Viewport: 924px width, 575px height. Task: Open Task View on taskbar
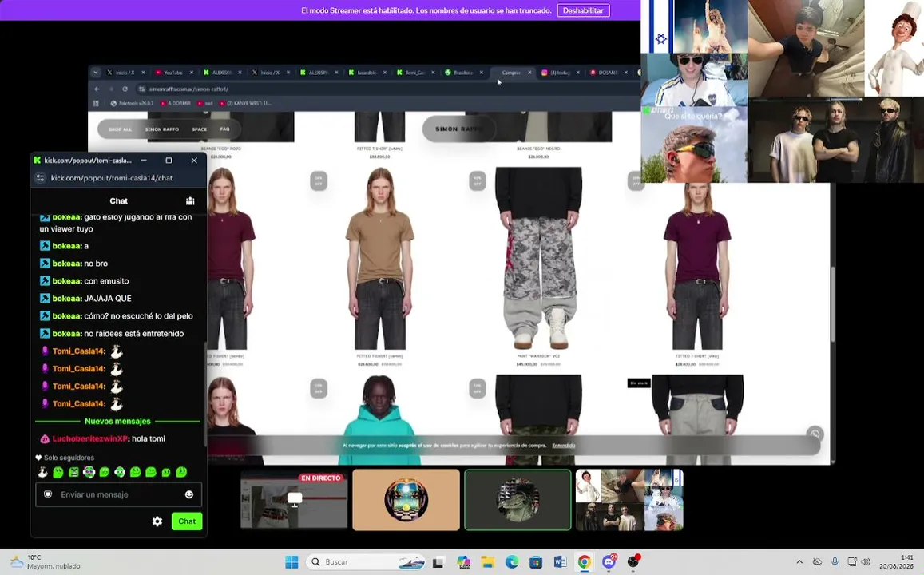[x=438, y=562]
